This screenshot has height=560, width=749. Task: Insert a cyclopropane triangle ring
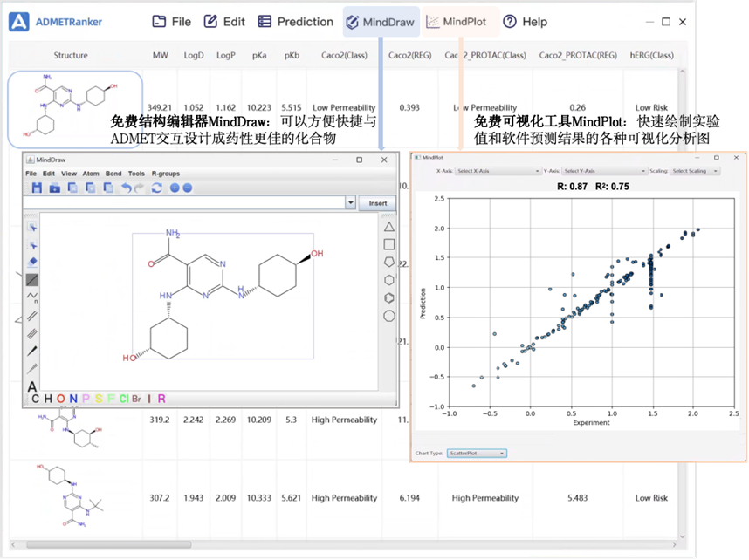coord(389,227)
